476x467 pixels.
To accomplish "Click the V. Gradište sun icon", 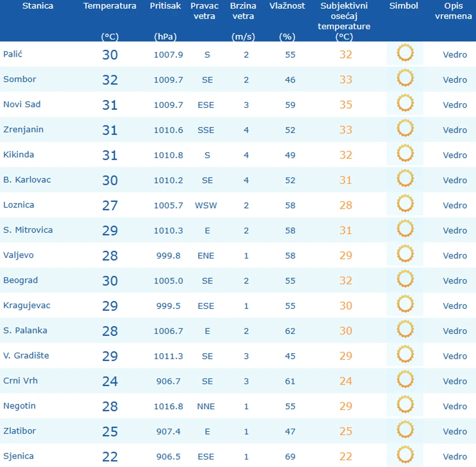I will click(x=405, y=354).
